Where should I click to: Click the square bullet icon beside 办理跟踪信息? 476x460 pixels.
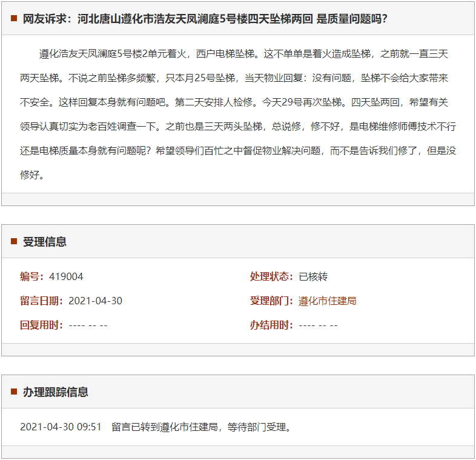pyautogui.click(x=13, y=392)
